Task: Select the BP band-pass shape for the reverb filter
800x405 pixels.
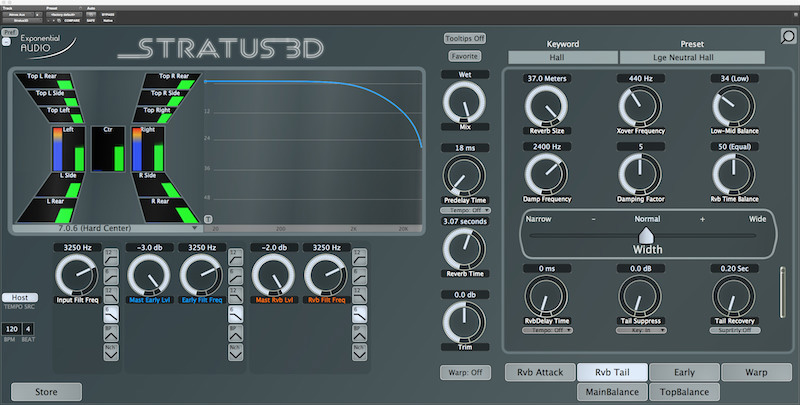Action: 359,333
